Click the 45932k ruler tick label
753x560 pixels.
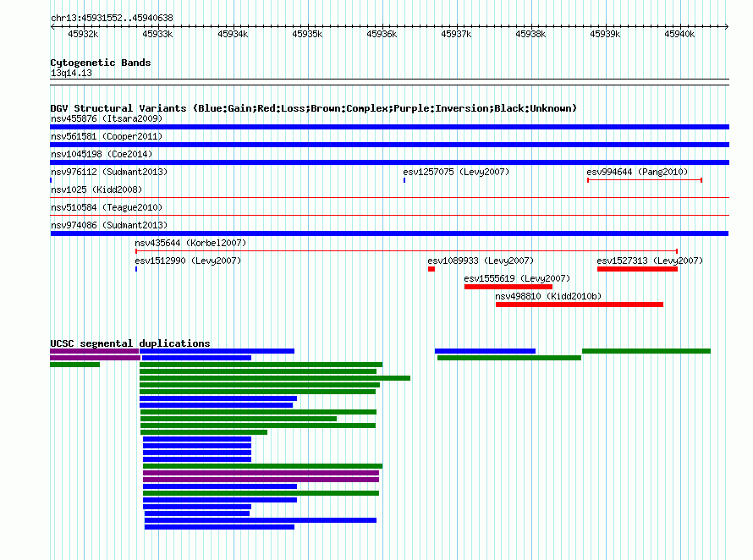pos(83,34)
